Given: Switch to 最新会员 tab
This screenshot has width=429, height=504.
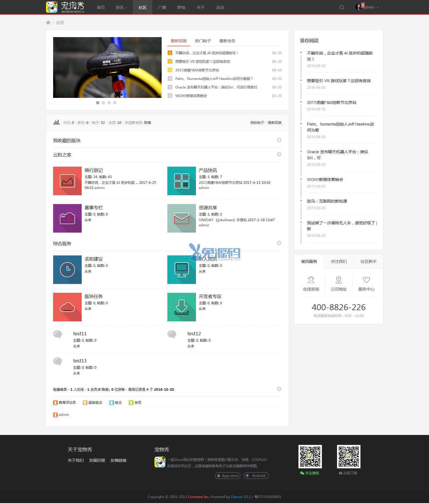Looking at the screenshot, I should coord(227,41).
